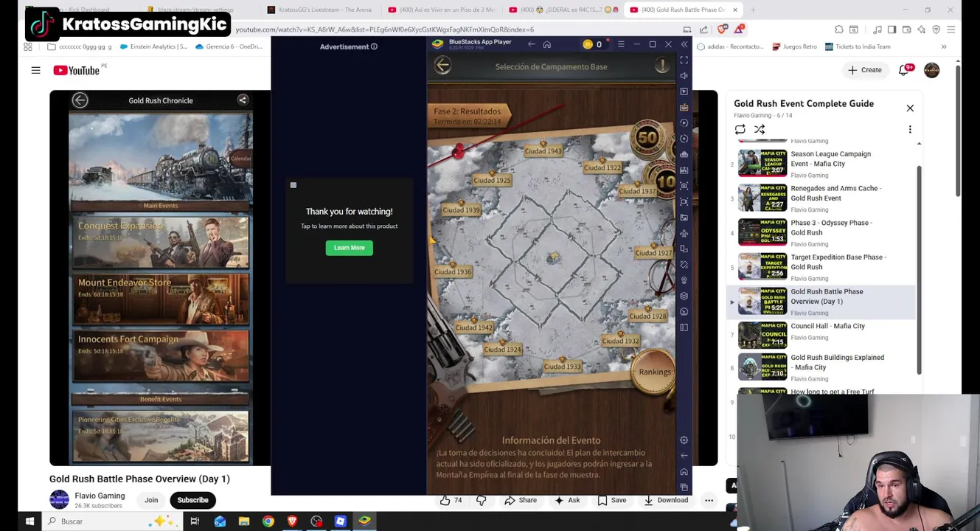Open BlueStacks recent apps icon
The height and width of the screenshot is (531, 980).
684,487
